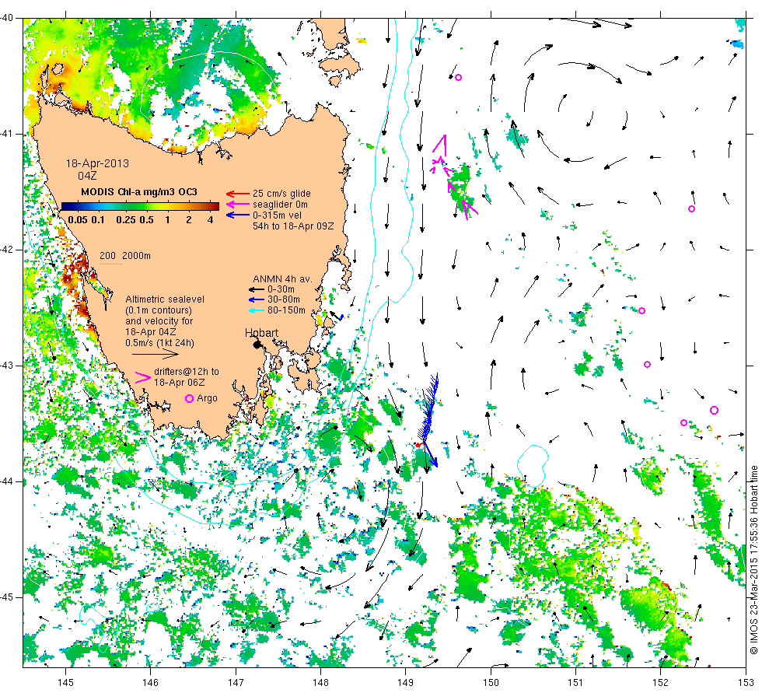Click the '(0.1m contours)' text
Screen dimensions: 762x700
click(159, 310)
